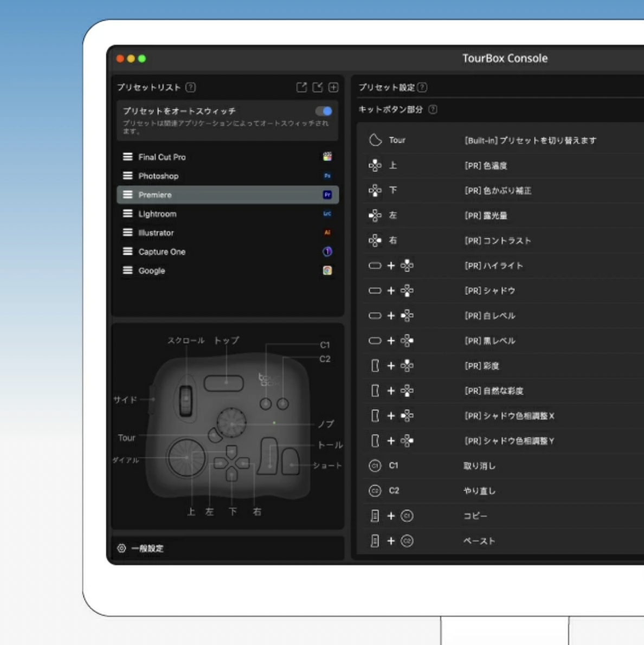Click the import preset icon
Viewport: 644px width, 645px height.
317,87
